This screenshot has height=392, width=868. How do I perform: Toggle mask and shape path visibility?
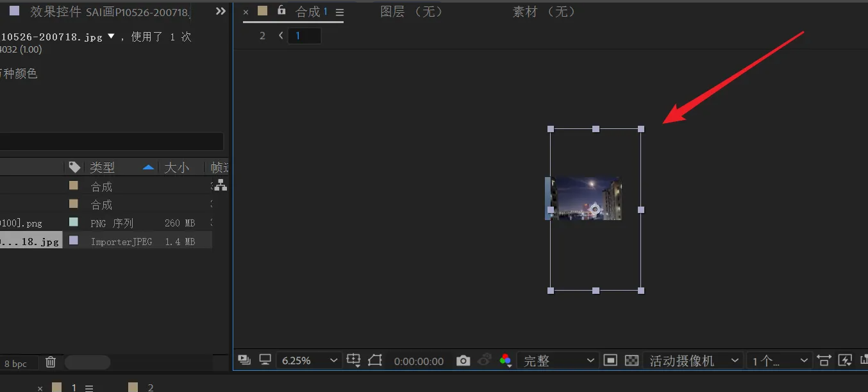click(x=376, y=361)
